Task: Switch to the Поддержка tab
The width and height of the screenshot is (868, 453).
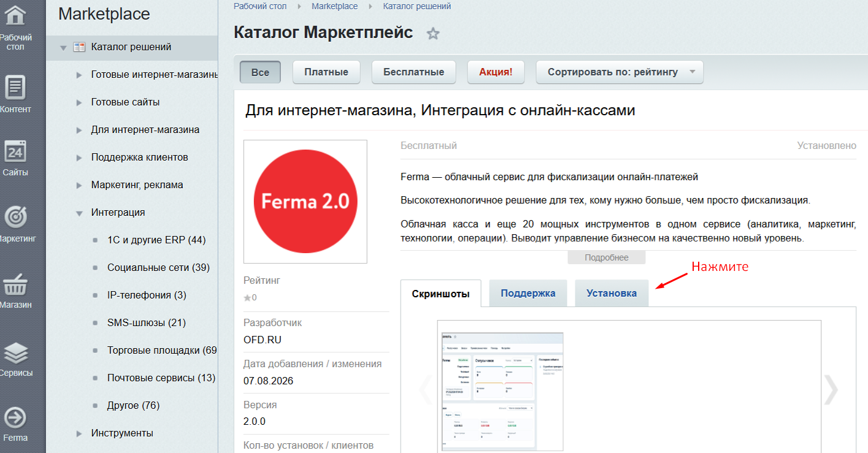Action: pyautogui.click(x=528, y=293)
